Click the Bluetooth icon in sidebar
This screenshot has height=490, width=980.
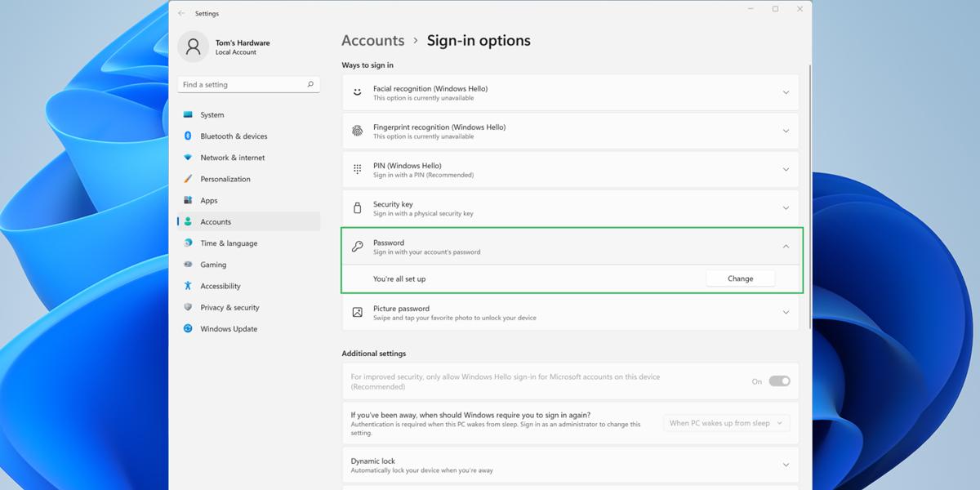188,136
